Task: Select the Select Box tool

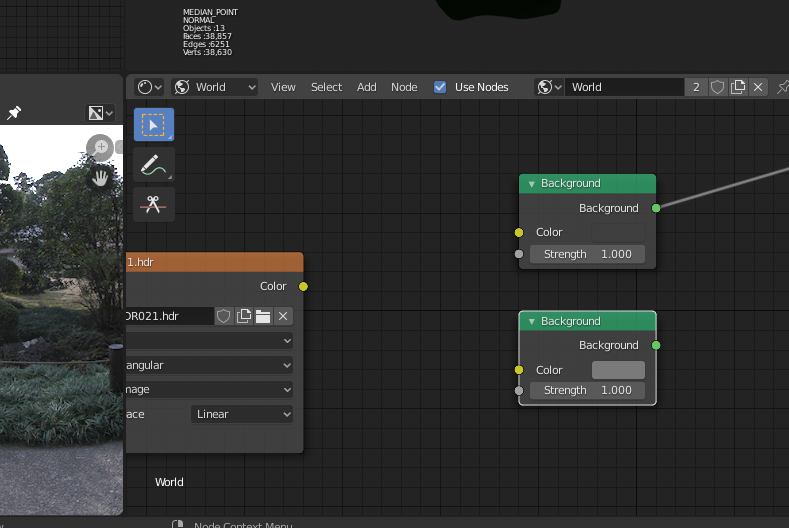Action: (x=153, y=124)
